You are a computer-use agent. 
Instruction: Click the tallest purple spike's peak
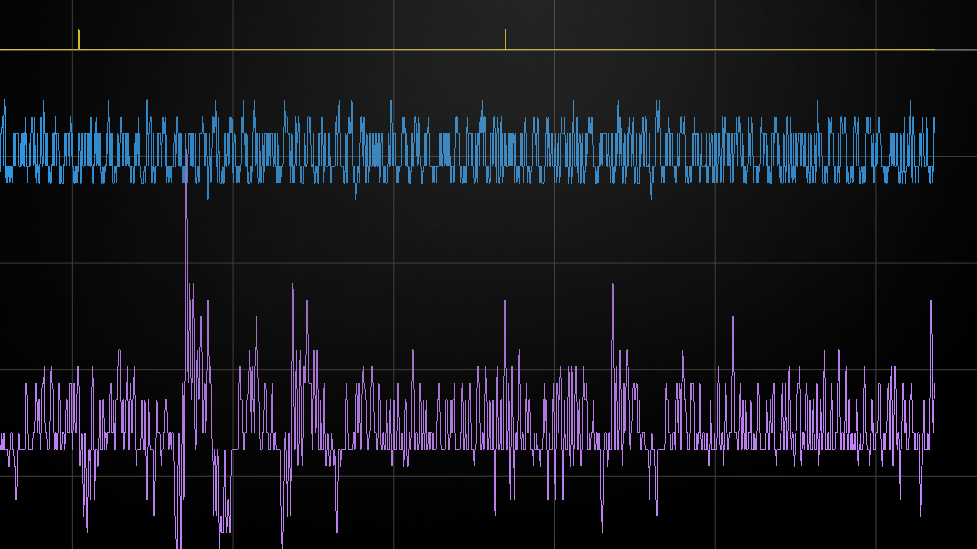(x=185, y=160)
